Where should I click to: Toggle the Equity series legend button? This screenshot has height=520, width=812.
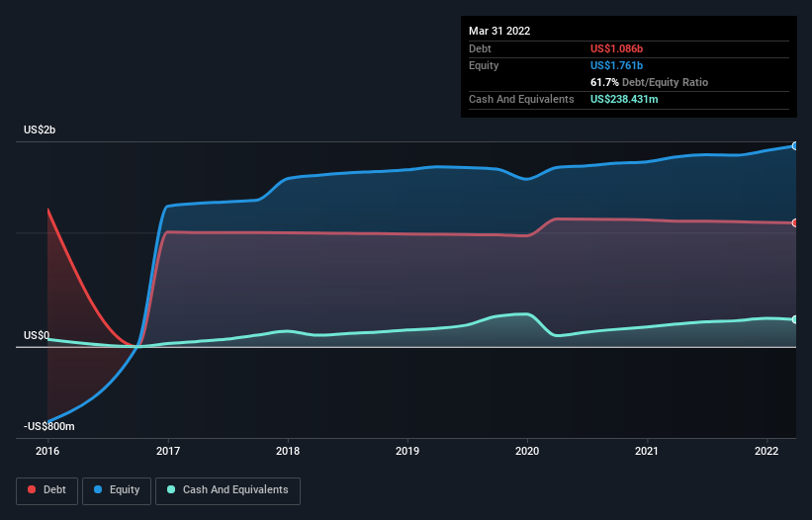117,490
